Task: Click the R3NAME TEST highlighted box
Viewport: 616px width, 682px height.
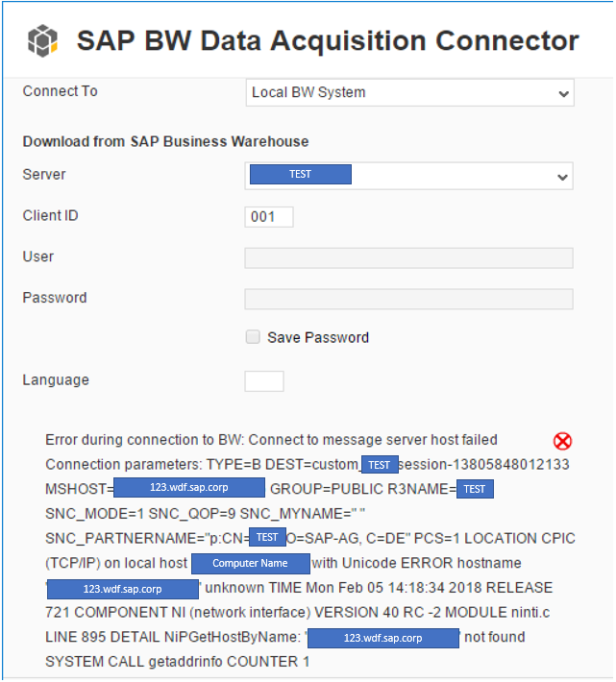Action: (475, 489)
